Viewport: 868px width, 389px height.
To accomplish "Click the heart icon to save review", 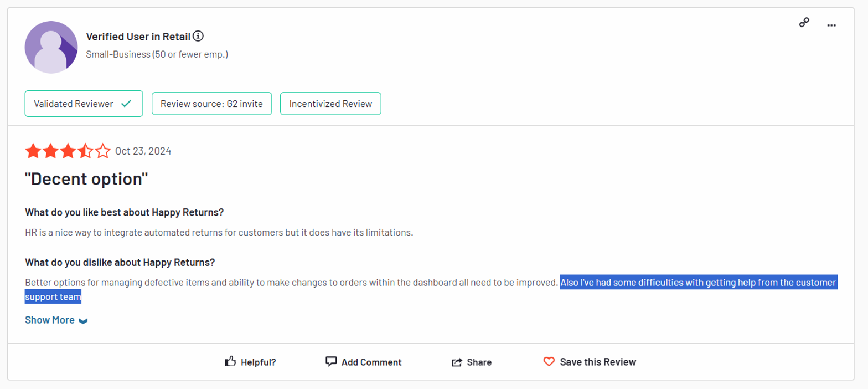I will point(549,362).
